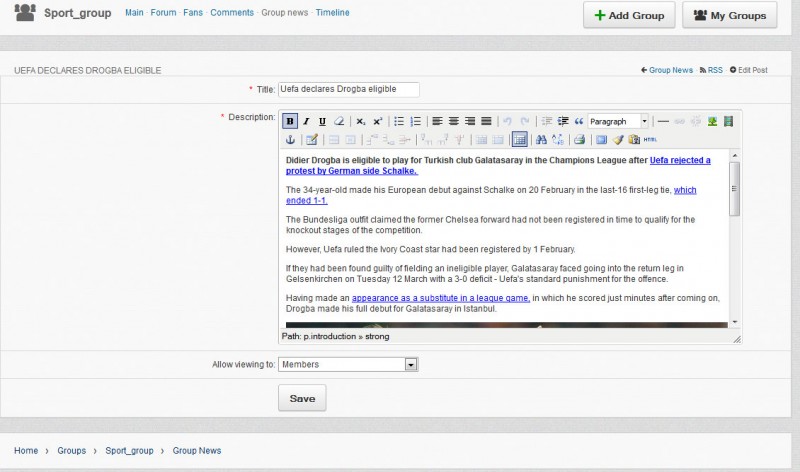The height and width of the screenshot is (472, 800).
Task: Click 'p.introduction' in the editor path bar
Action: coord(330,336)
